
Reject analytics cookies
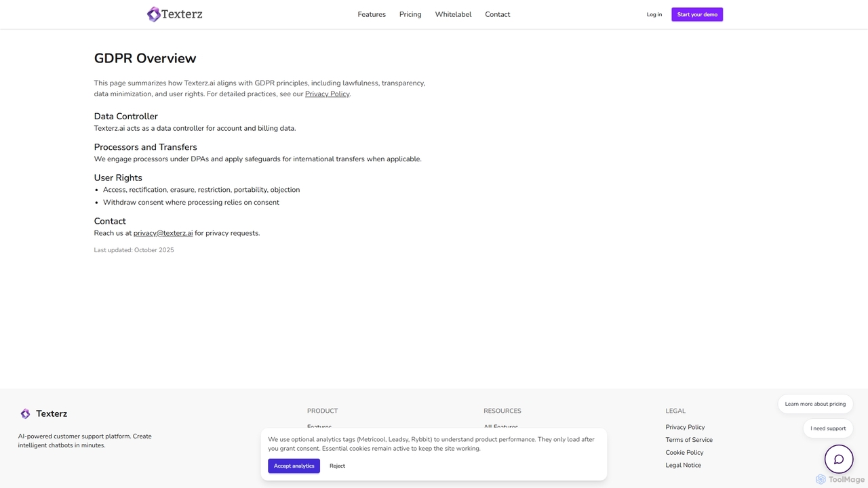click(x=337, y=466)
